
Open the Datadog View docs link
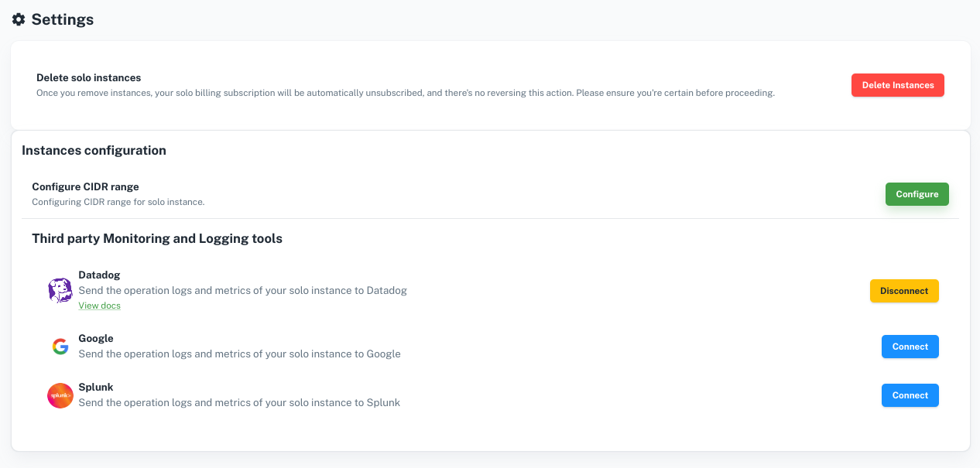[99, 305]
